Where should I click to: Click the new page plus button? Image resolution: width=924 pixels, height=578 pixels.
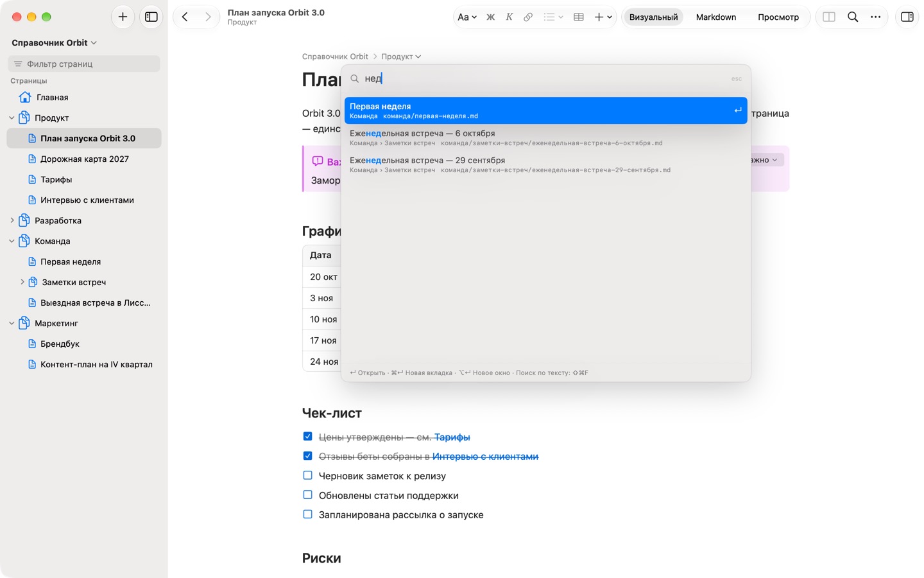(123, 17)
